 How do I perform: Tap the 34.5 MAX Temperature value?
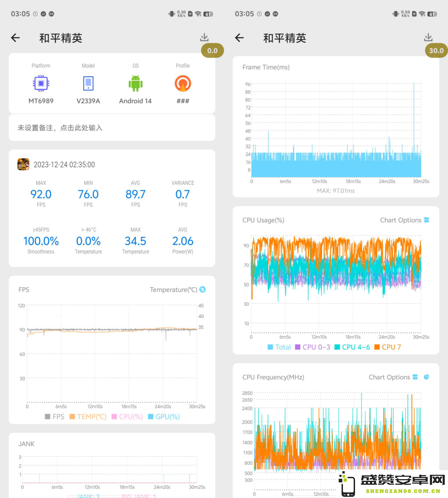click(x=136, y=241)
